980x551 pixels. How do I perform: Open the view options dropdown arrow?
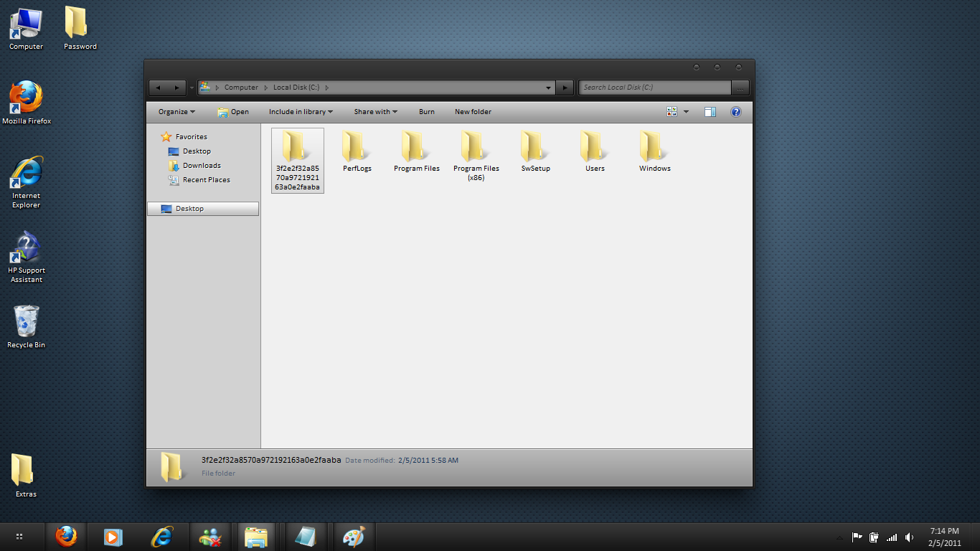pos(686,112)
